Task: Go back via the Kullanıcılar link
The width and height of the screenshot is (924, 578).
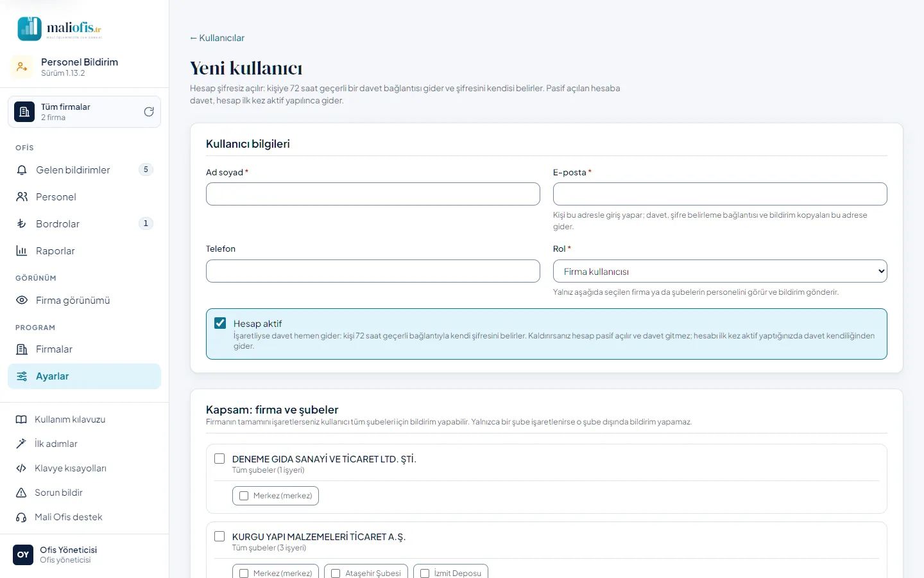Action: pos(217,38)
